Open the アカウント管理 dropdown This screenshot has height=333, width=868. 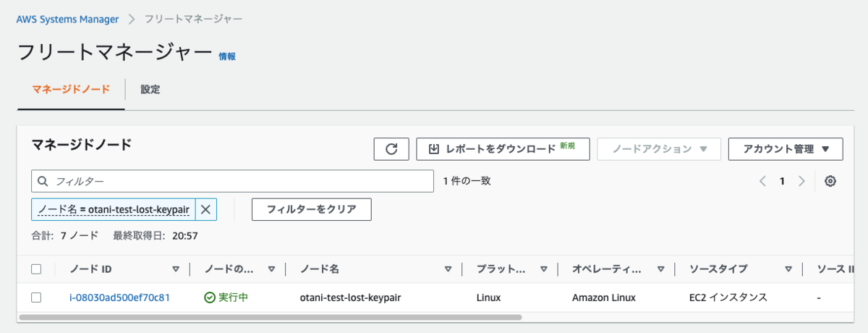tap(786, 148)
